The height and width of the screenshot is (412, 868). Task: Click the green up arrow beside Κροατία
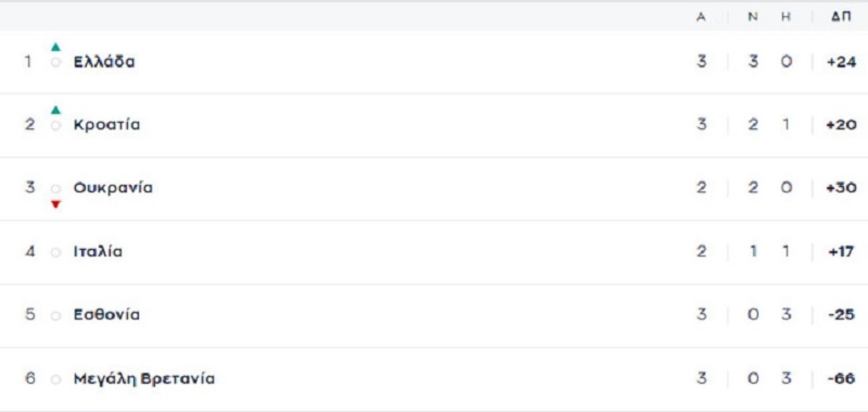[x=56, y=110]
